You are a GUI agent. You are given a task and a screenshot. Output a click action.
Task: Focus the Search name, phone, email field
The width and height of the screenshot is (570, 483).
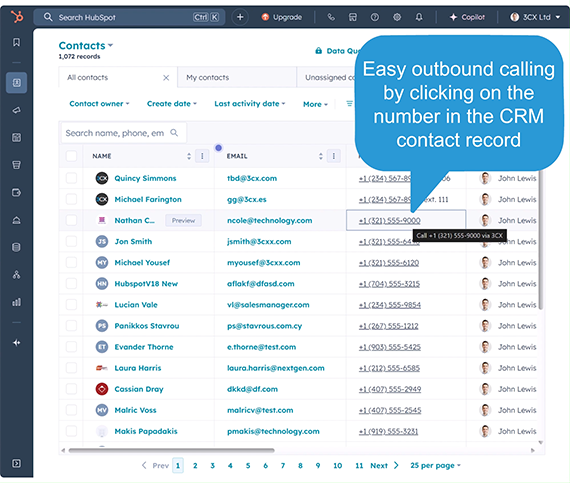pyautogui.click(x=124, y=133)
